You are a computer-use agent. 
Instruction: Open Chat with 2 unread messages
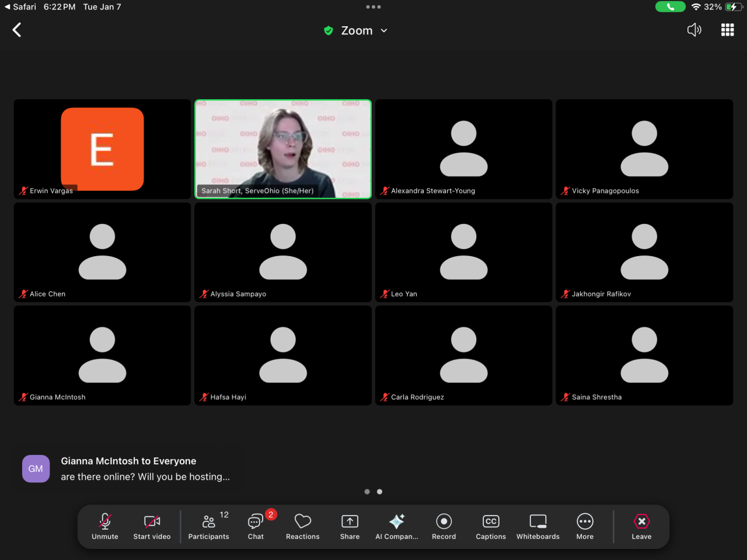pos(256,526)
